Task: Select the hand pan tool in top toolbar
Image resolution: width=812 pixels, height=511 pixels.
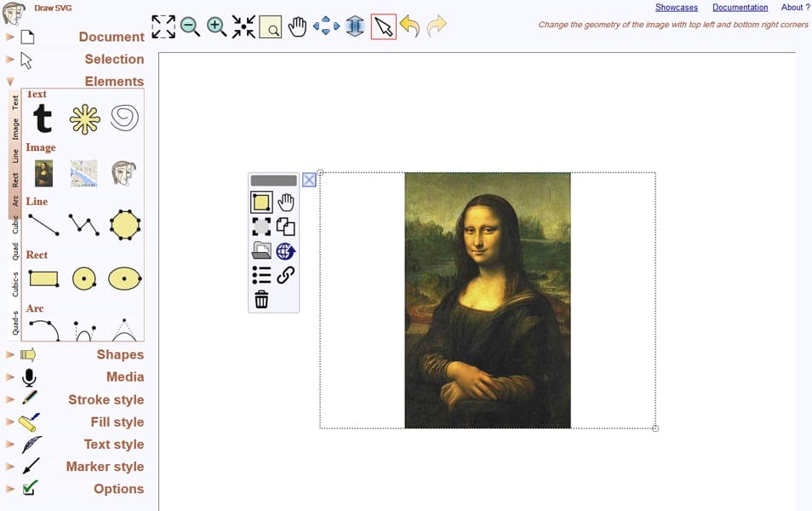Action: coord(297,26)
